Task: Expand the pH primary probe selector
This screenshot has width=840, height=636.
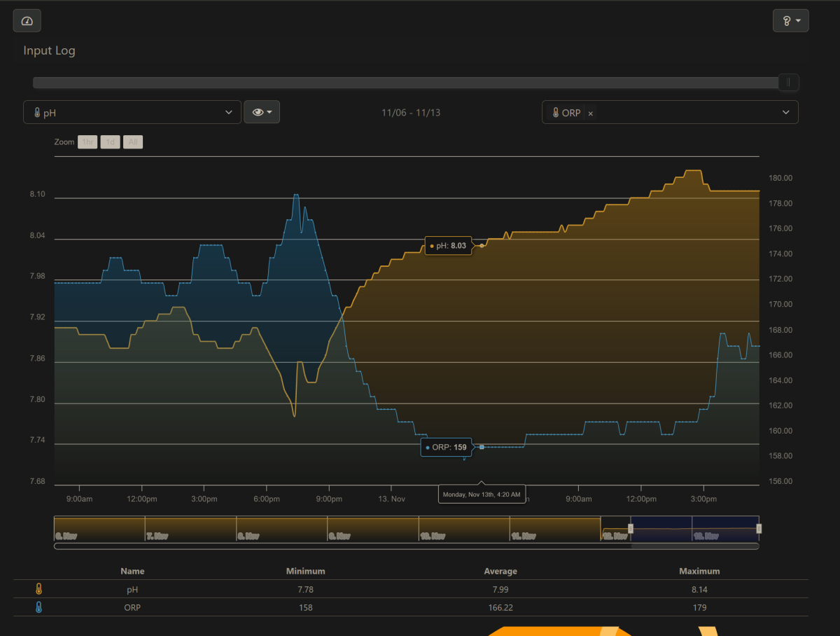Action: pos(132,112)
